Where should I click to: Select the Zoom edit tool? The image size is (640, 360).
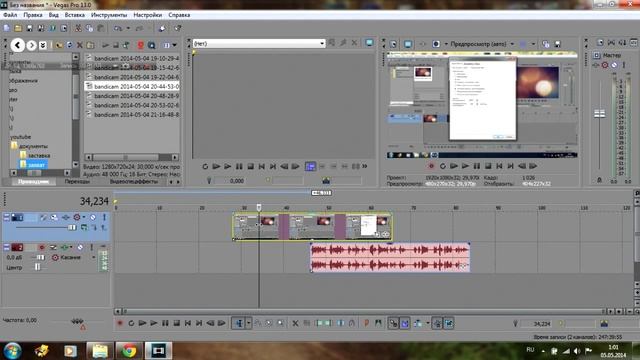[280, 323]
